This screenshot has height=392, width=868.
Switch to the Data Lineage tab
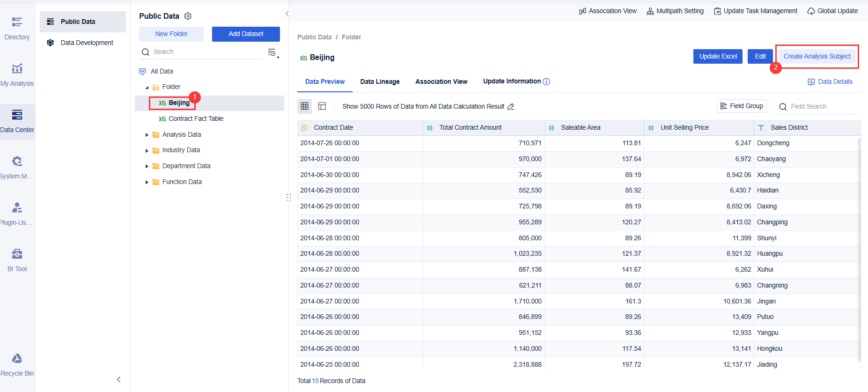coord(380,81)
